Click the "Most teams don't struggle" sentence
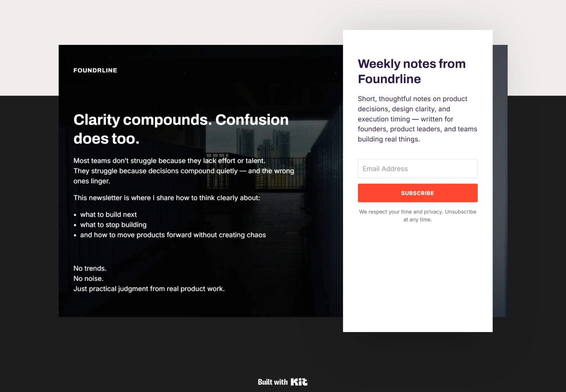 point(169,161)
